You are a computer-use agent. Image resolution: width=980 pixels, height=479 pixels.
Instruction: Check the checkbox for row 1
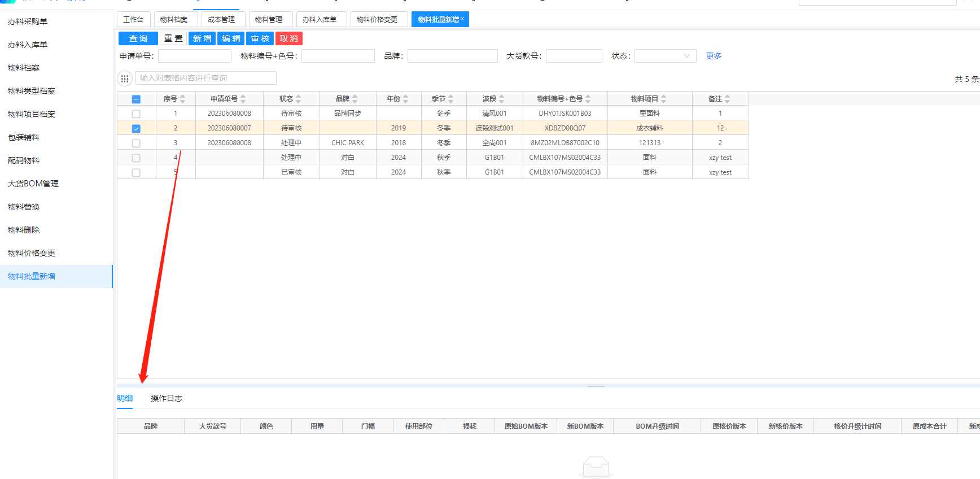point(136,114)
